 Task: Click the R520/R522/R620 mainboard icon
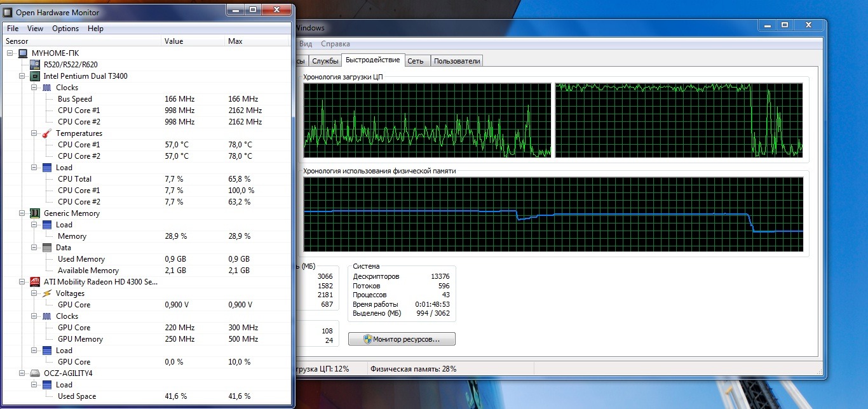click(x=35, y=65)
